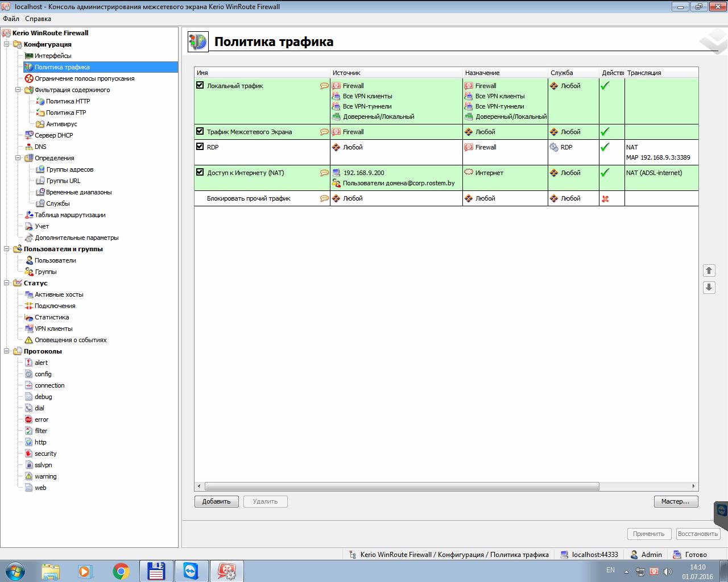Collapse the Фильтрация содержимого node
Screen dimensions: 728x582
pyautogui.click(x=18, y=90)
